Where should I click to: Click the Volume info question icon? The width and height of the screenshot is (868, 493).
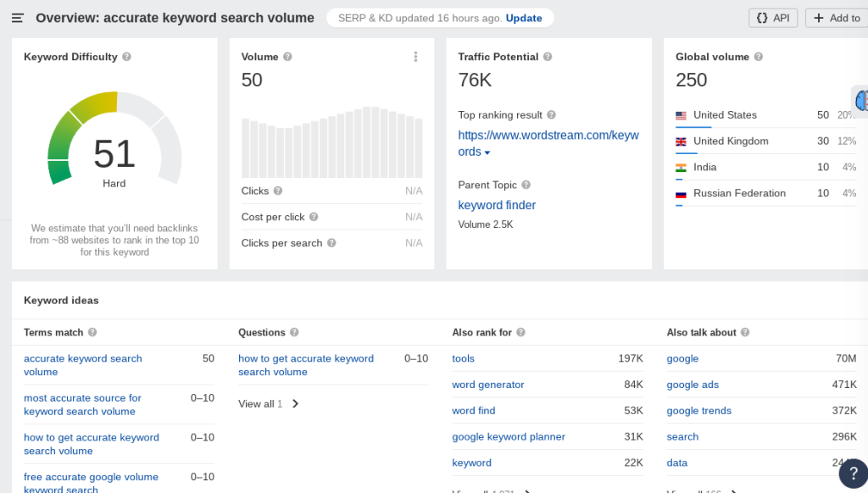coord(287,57)
